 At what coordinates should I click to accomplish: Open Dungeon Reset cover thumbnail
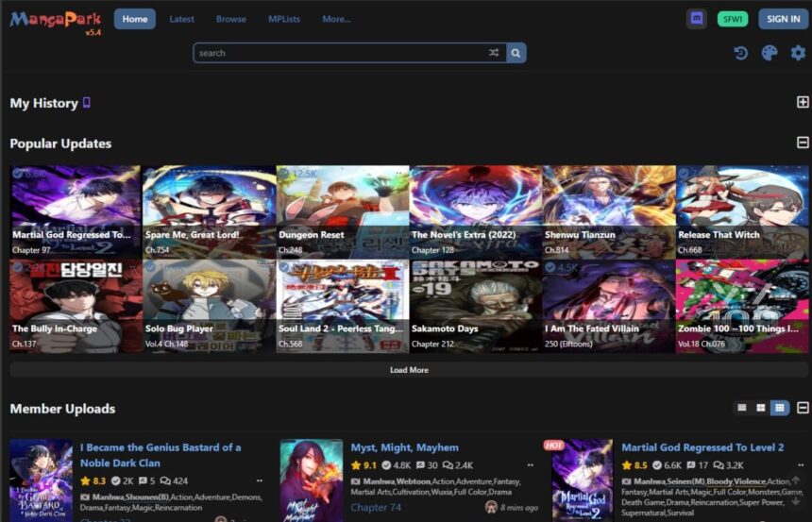pyautogui.click(x=343, y=211)
